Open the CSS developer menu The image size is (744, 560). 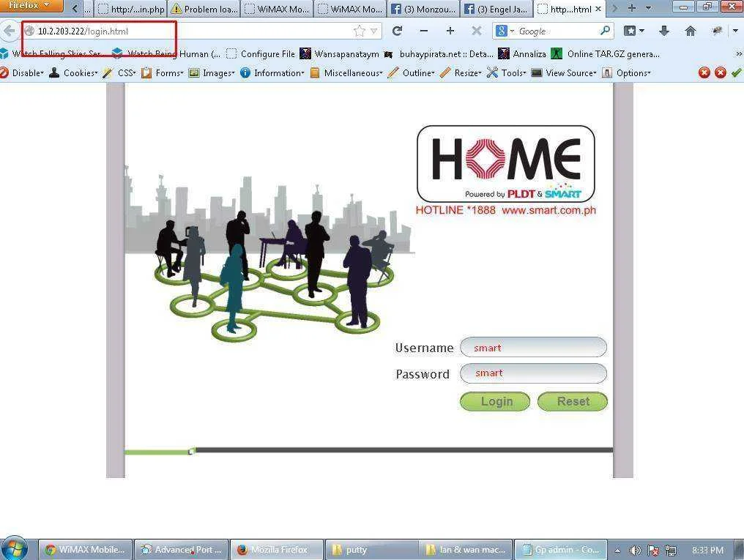(x=119, y=73)
